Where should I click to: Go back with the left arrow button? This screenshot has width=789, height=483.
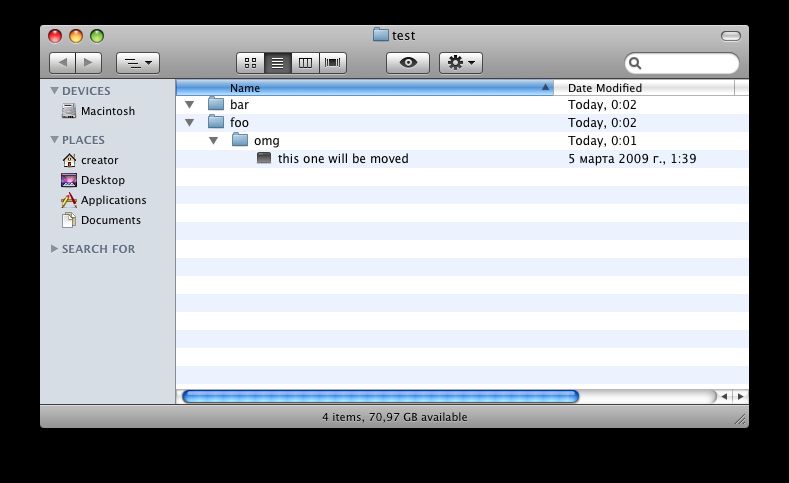tap(62, 63)
